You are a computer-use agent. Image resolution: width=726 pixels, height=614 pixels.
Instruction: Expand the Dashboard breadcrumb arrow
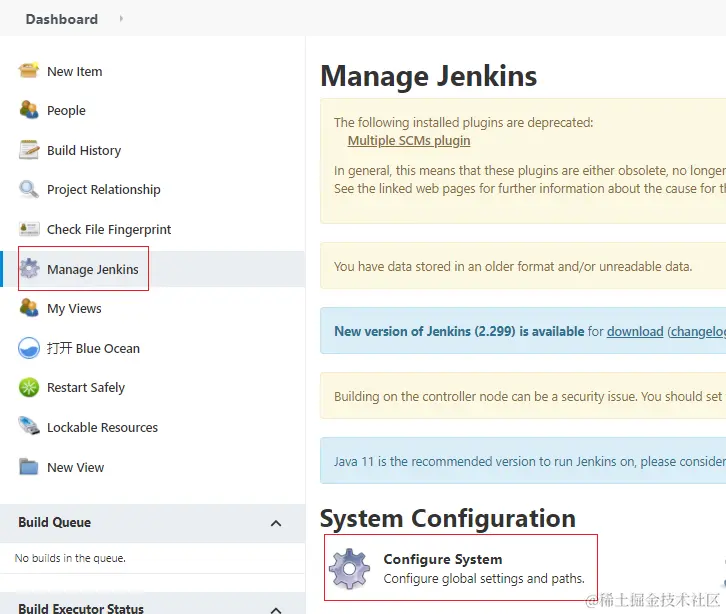121,19
